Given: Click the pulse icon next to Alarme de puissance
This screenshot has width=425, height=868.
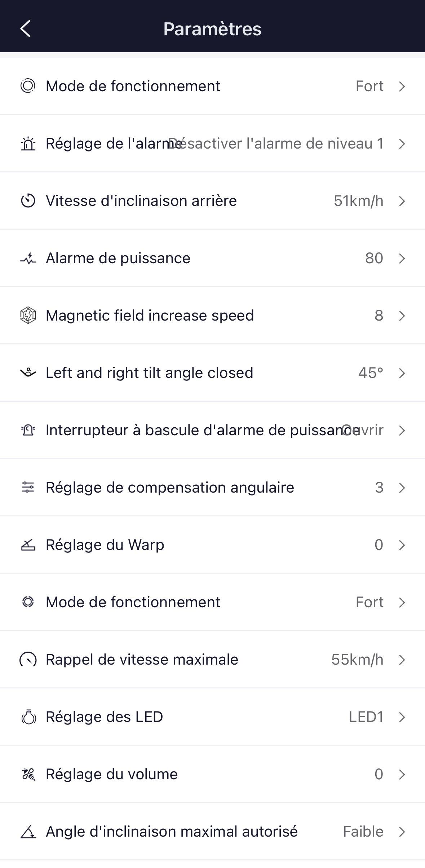Looking at the screenshot, I should coord(28,259).
